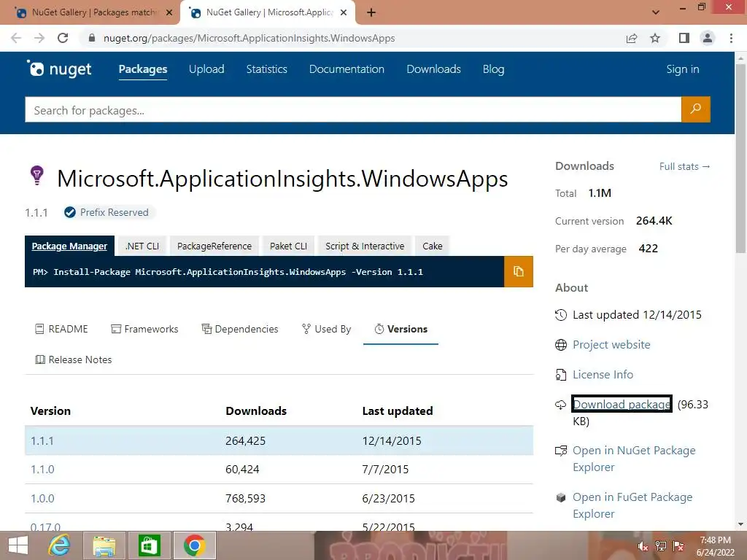Click the network tray icon

click(x=661, y=546)
